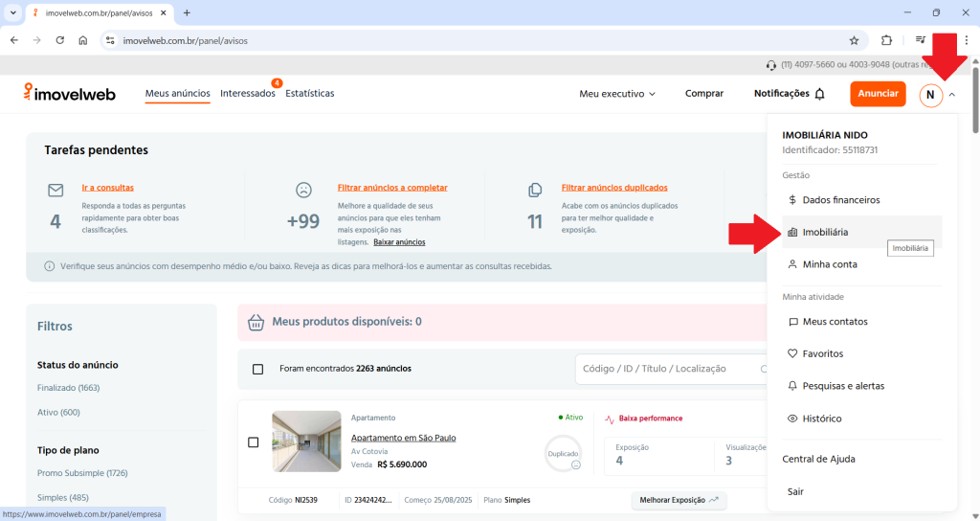The height and width of the screenshot is (521, 980).
Task: Click the Código / ID search field
Action: click(x=667, y=369)
